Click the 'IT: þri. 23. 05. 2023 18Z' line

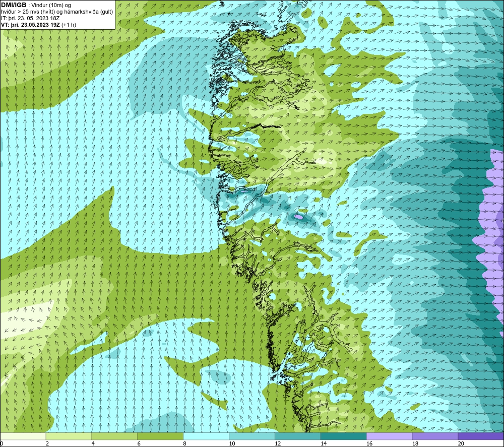(30, 18)
